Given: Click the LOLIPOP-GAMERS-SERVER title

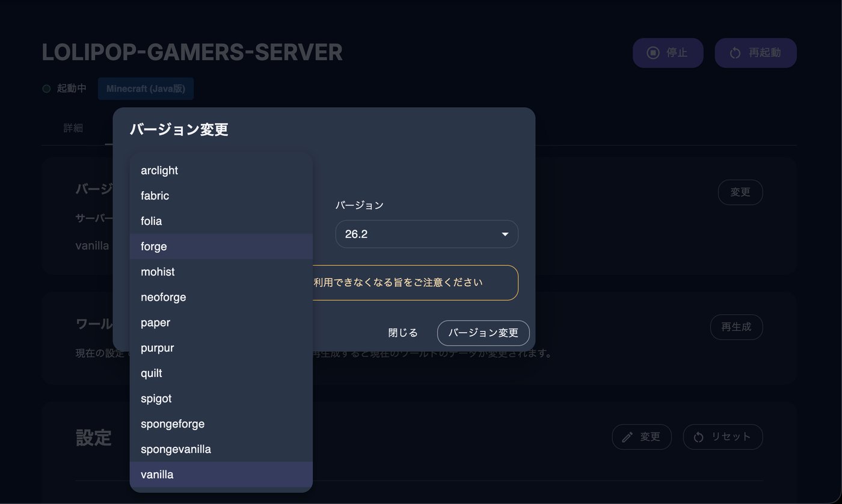Looking at the screenshot, I should (192, 52).
